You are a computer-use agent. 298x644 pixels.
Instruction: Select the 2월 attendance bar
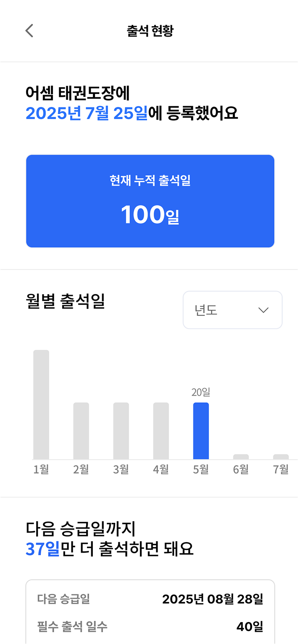point(81,431)
